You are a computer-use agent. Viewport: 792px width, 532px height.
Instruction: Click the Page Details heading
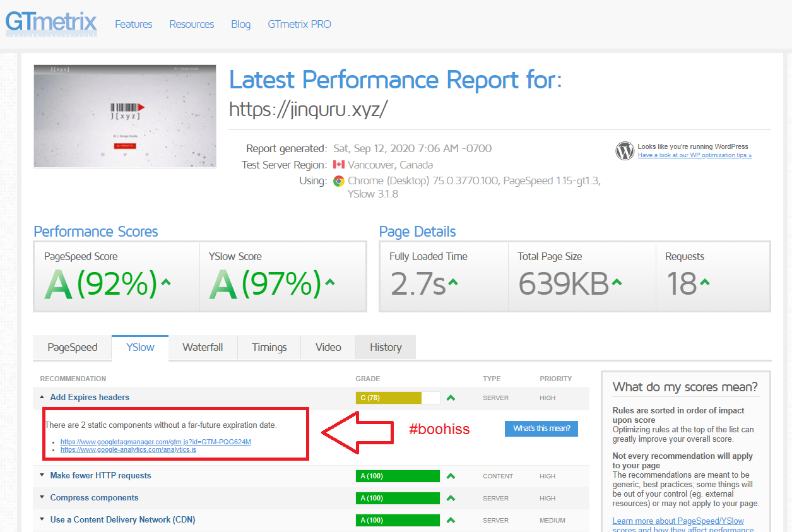tap(417, 232)
